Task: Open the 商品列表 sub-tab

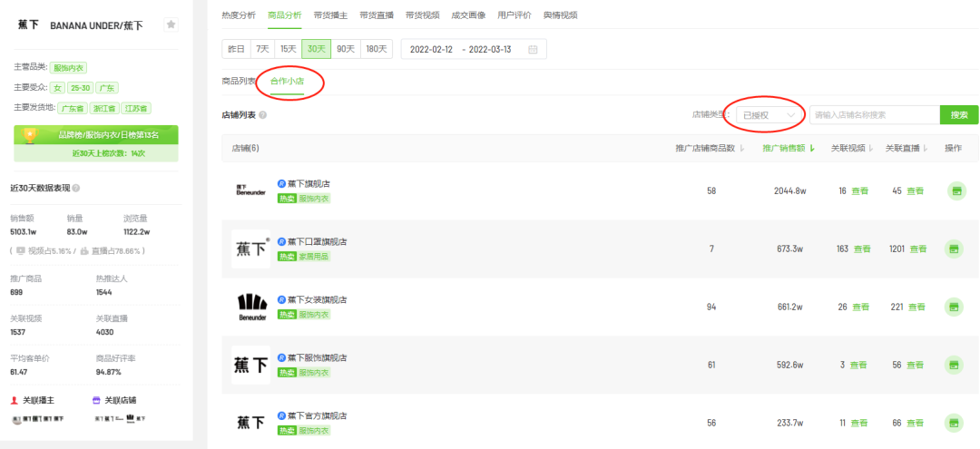Action: [239, 81]
